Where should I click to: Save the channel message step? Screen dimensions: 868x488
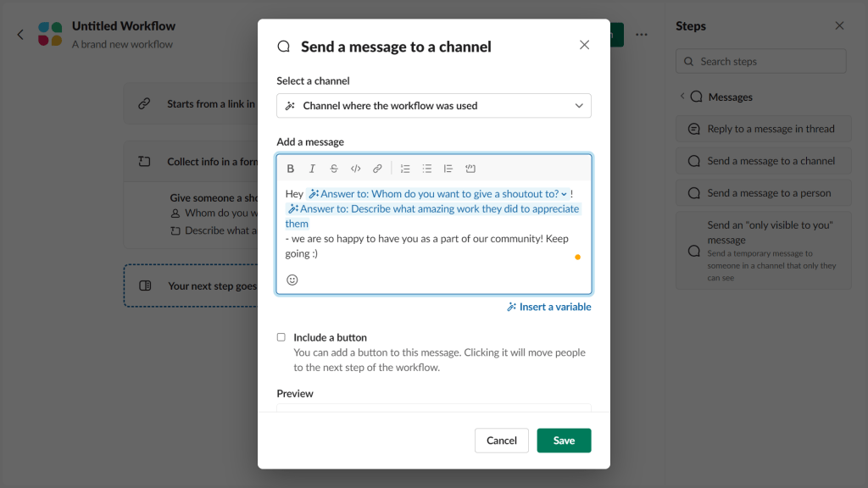click(x=564, y=441)
